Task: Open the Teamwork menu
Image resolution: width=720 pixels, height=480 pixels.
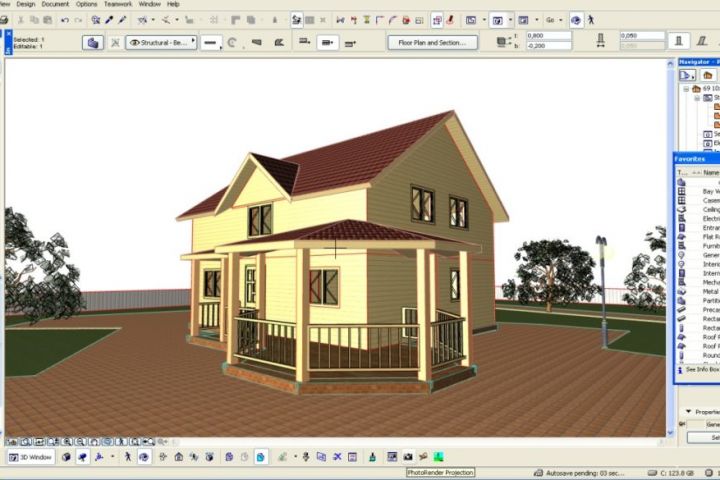Action: coord(118,4)
